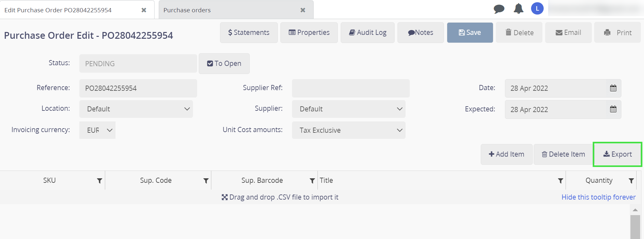Image resolution: width=644 pixels, height=239 pixels.
Task: Click the vertical scrollbar up arrow
Action: tap(635, 210)
